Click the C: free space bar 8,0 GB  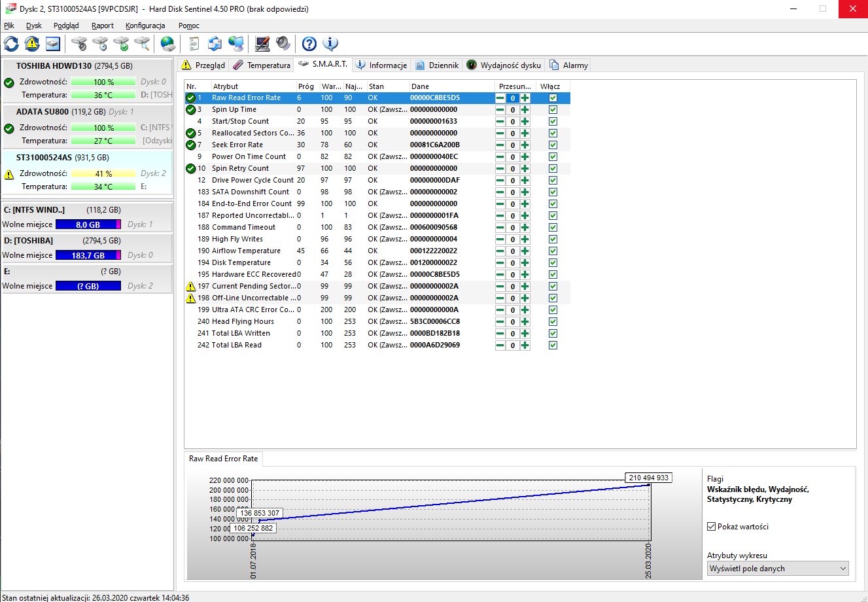tap(88, 224)
